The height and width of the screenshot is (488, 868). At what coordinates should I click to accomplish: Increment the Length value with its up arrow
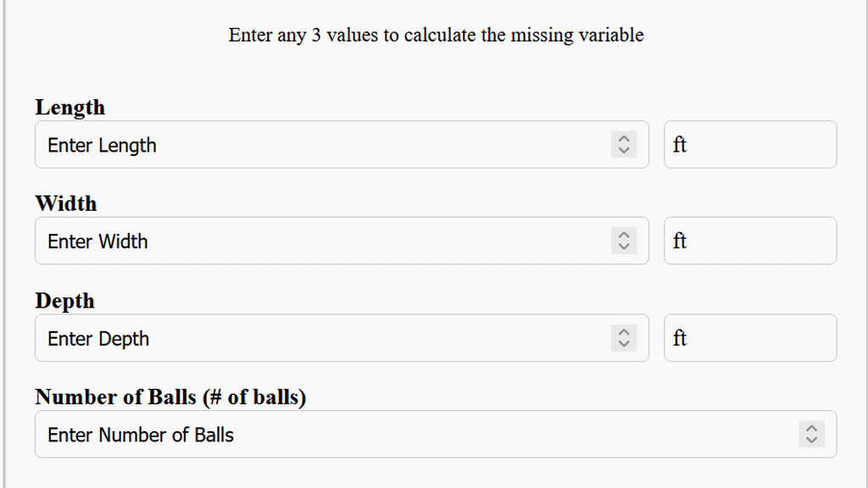624,139
